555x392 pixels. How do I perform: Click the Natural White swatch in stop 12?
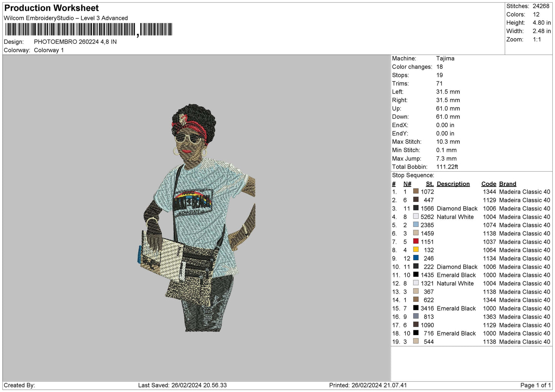pos(416,283)
